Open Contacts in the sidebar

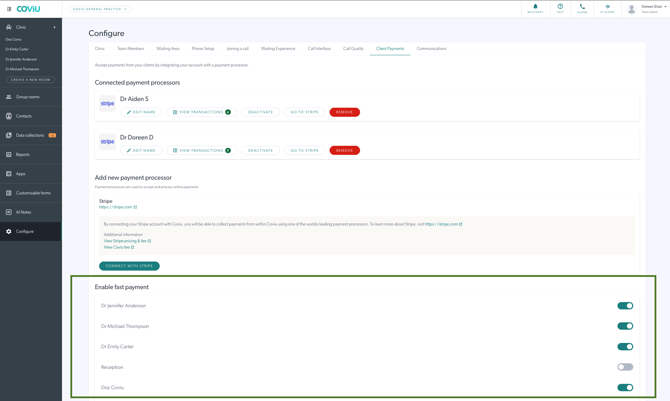tap(24, 116)
